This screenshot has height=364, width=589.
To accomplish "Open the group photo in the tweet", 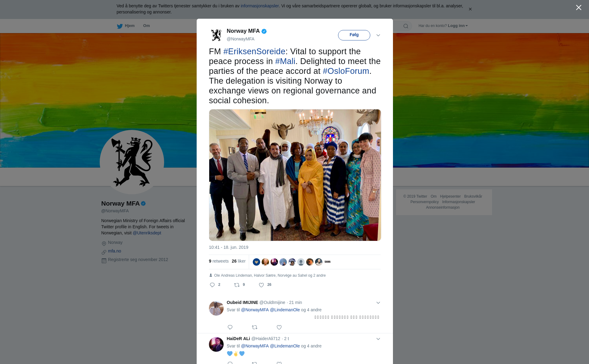I will [x=295, y=175].
